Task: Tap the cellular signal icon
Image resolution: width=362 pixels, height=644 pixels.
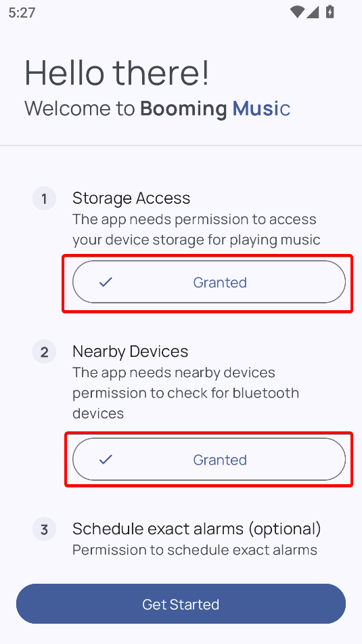Action: tap(313, 12)
